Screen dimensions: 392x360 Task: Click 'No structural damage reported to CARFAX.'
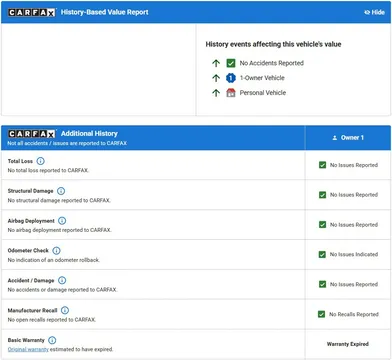pyautogui.click(x=59, y=200)
